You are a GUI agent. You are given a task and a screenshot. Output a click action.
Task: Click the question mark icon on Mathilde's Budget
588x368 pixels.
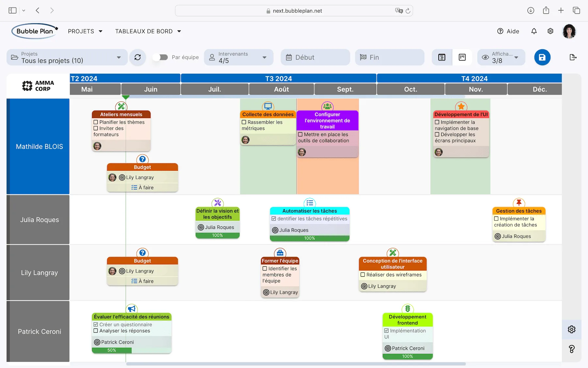coord(142,159)
